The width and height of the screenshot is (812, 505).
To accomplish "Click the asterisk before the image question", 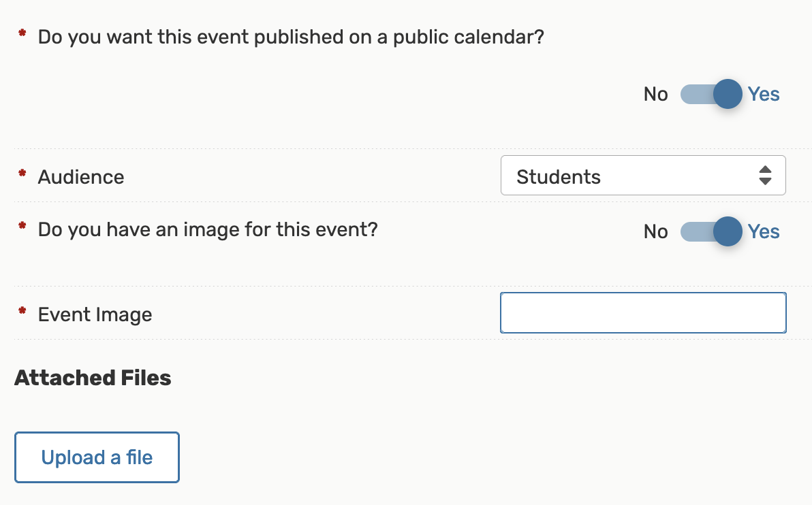I will (22, 227).
